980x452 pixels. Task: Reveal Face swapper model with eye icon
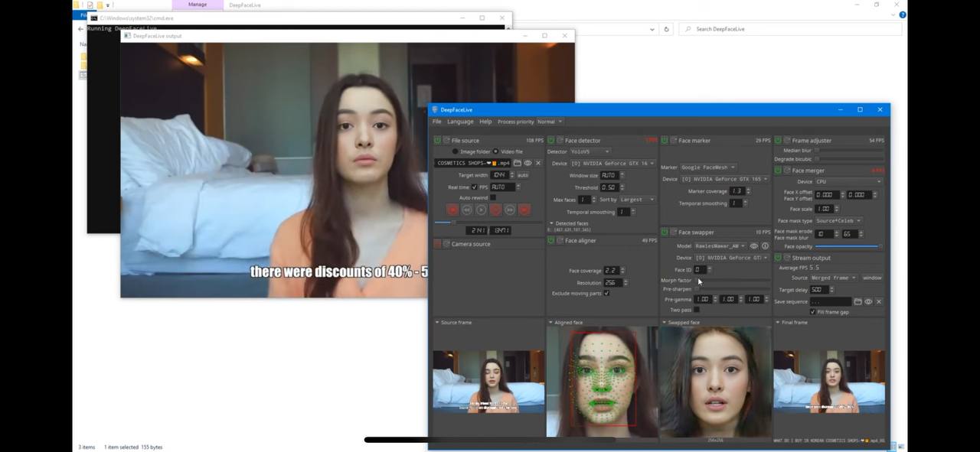(754, 246)
